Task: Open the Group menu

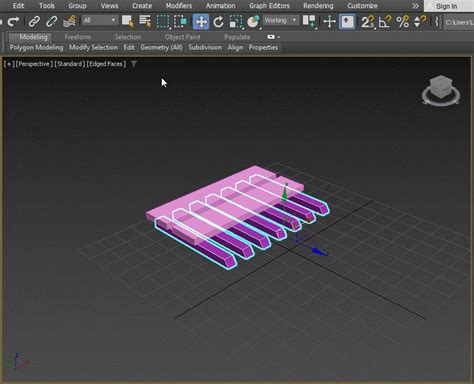Action: pyautogui.click(x=77, y=6)
